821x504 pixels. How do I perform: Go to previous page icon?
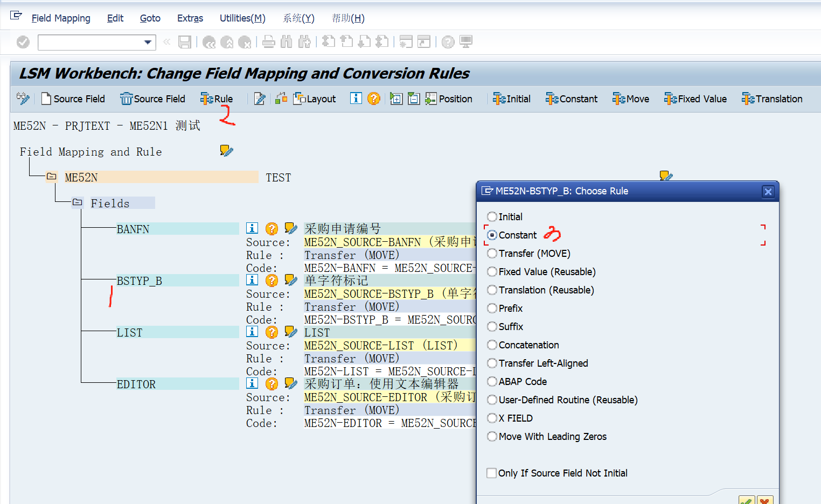coord(346,42)
